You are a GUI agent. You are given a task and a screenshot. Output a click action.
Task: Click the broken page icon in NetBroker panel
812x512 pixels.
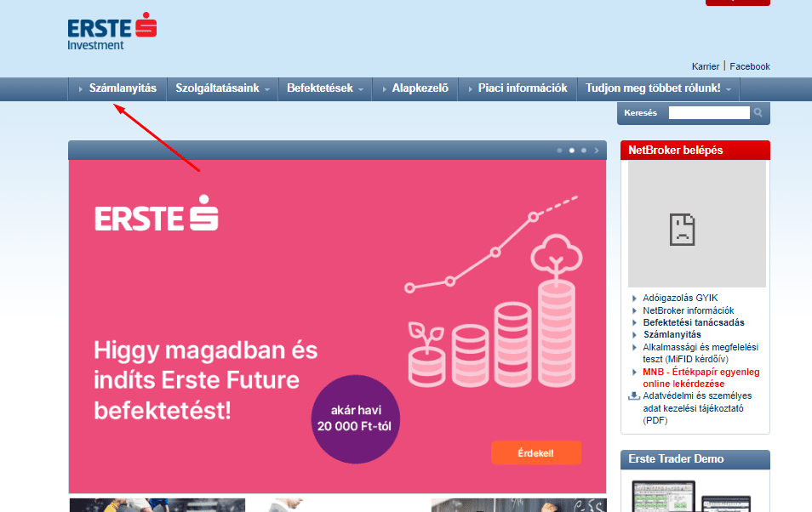tap(682, 230)
